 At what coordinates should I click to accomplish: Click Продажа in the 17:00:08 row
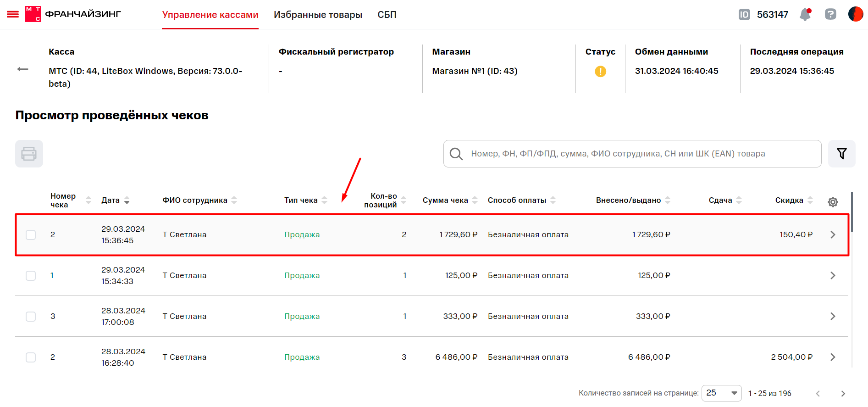pyautogui.click(x=302, y=316)
